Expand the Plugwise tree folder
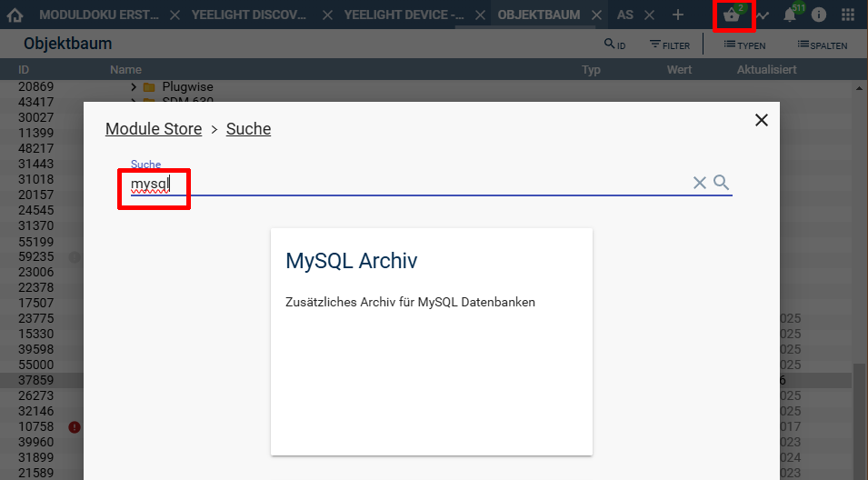Viewport: 868px width, 480px height. pos(134,87)
